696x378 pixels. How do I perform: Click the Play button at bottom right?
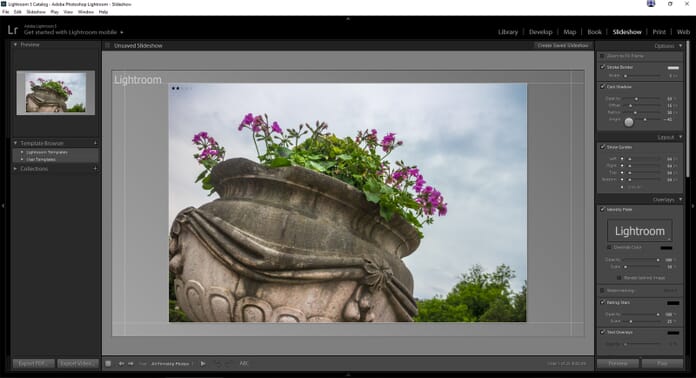coord(662,363)
